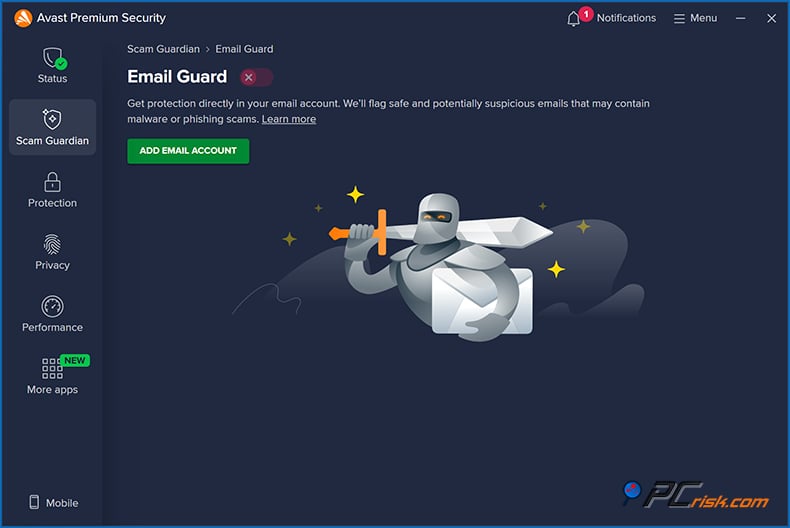
Task: Open the Protection padlock section
Action: point(52,189)
